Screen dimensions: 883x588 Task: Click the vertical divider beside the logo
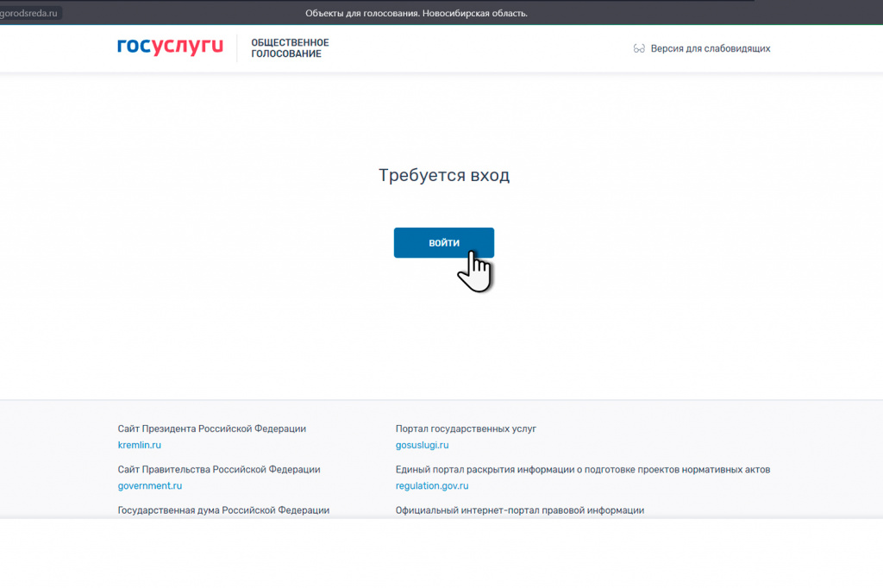tap(237, 48)
